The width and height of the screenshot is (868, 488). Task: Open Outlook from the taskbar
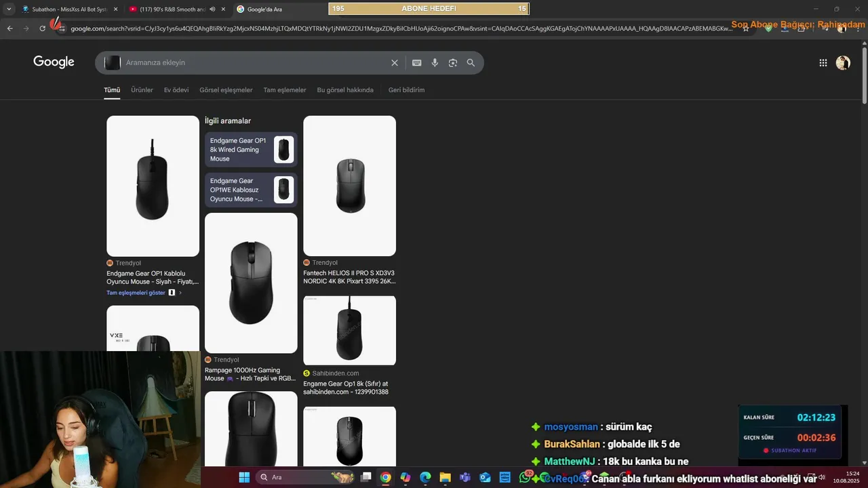tap(485, 477)
